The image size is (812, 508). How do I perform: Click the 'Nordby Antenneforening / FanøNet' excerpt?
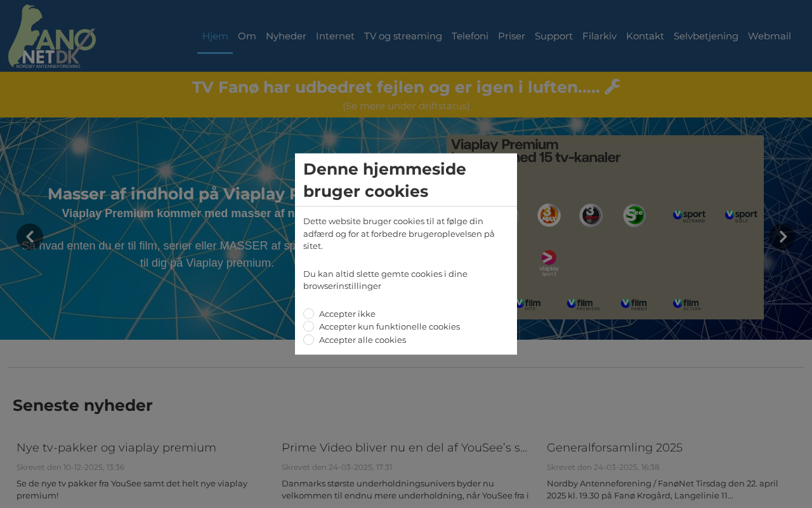662,490
